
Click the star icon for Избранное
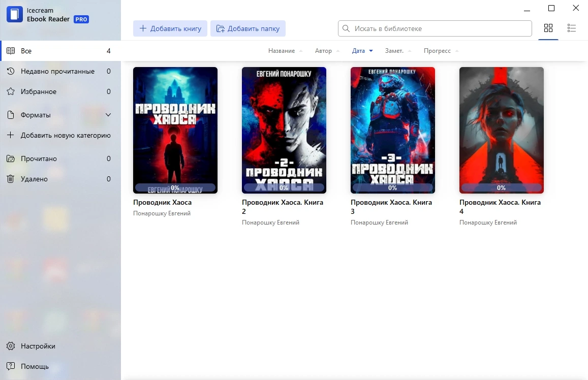click(11, 91)
